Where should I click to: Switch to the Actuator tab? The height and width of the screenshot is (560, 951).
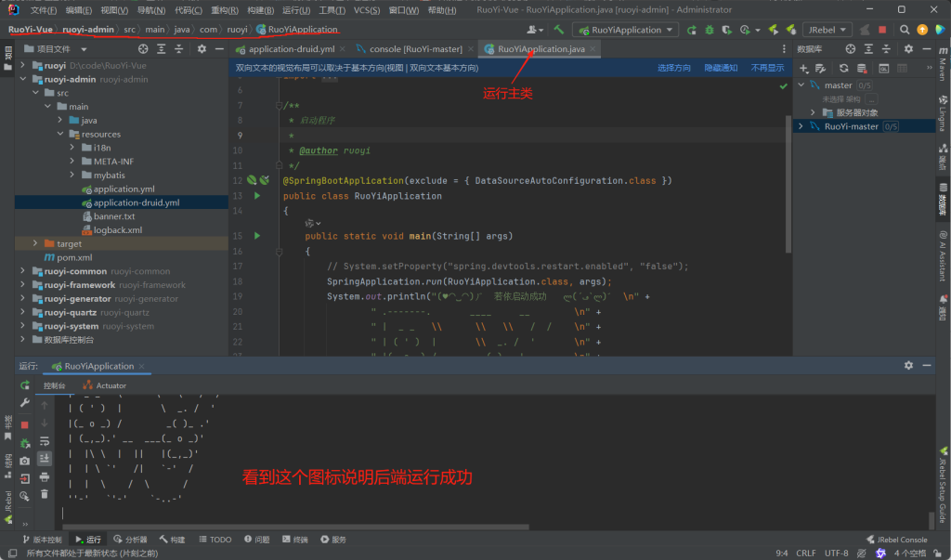click(x=104, y=385)
